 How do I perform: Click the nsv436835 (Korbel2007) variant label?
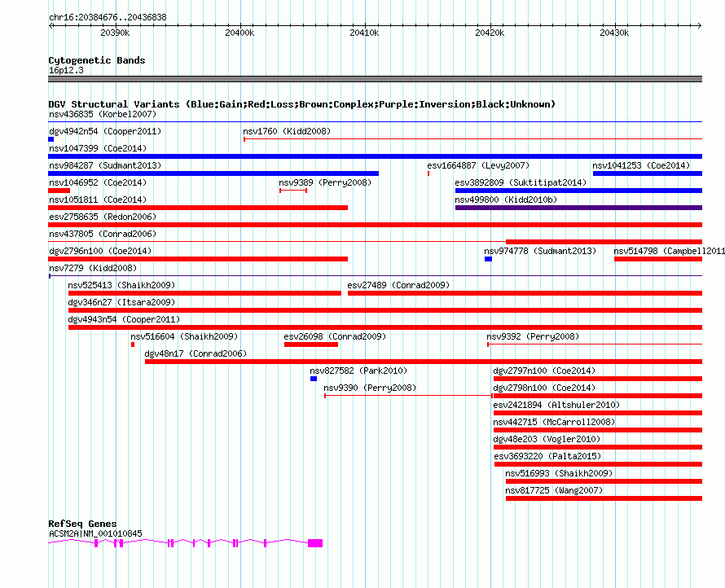click(103, 114)
